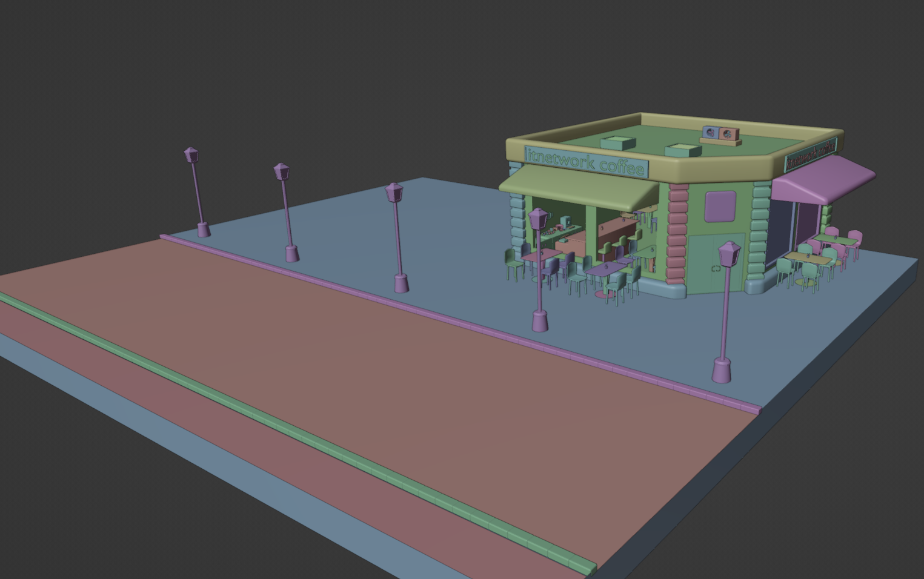Click the third street lamp's base
924x579 pixels.
pyautogui.click(x=401, y=283)
